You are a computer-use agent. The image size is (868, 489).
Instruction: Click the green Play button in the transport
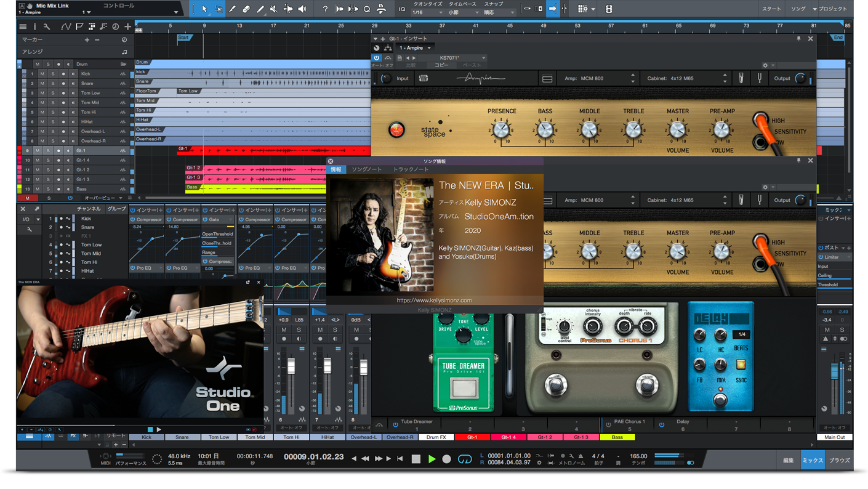coord(432,459)
